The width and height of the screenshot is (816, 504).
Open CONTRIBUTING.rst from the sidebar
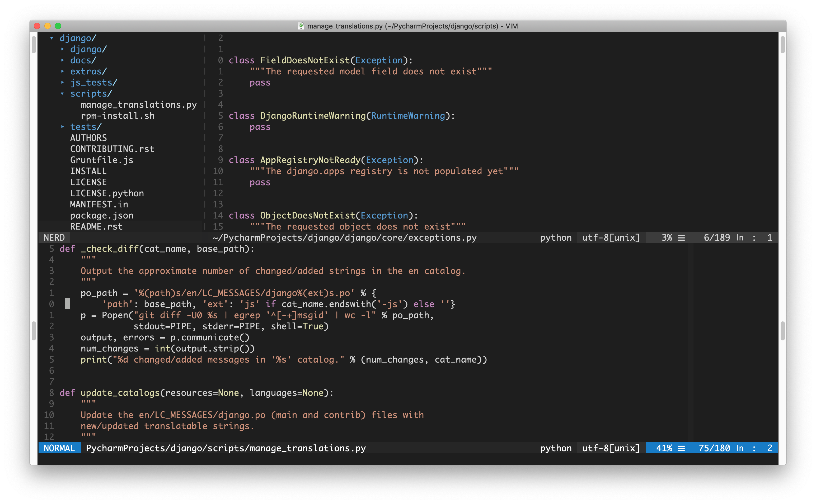click(112, 149)
